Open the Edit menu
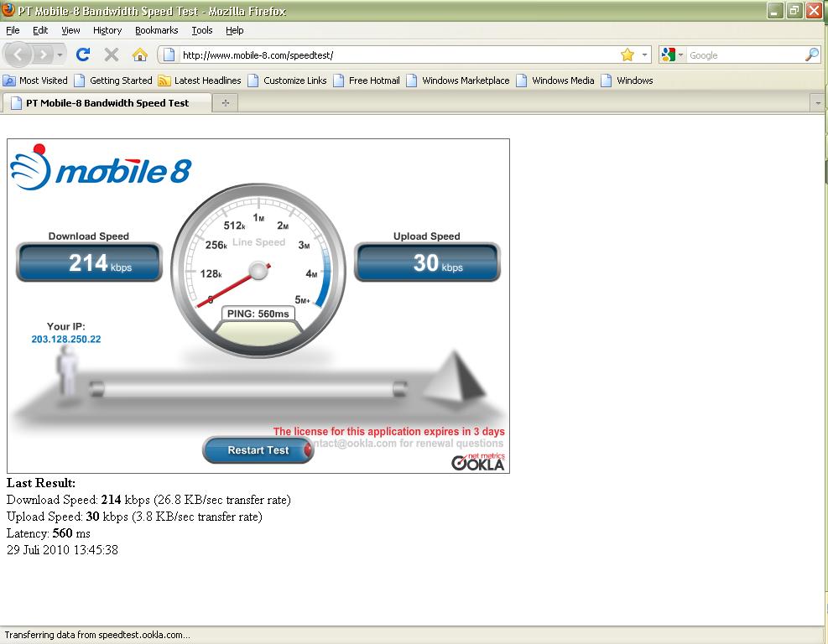This screenshot has width=828, height=644. (40, 30)
